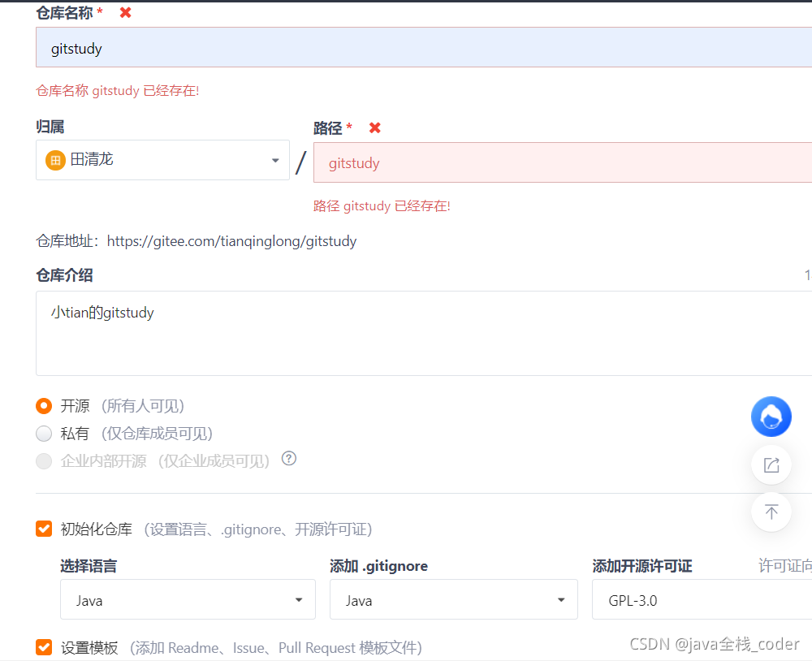812x661 pixels.
Task: Toggle the 初始化仓库 checkbox
Action: (x=44, y=529)
